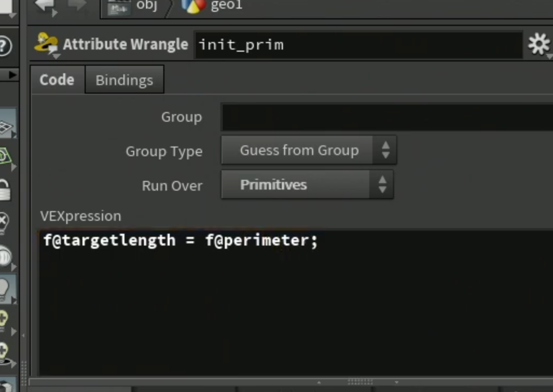Switch to the Code tab
Screen dimensions: 553x392
[x=57, y=80]
